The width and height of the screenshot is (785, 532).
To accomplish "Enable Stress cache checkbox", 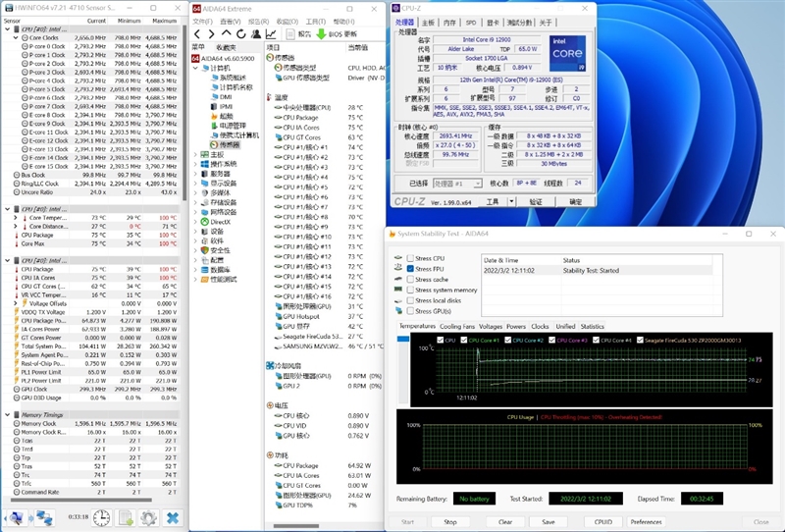I will coord(410,279).
